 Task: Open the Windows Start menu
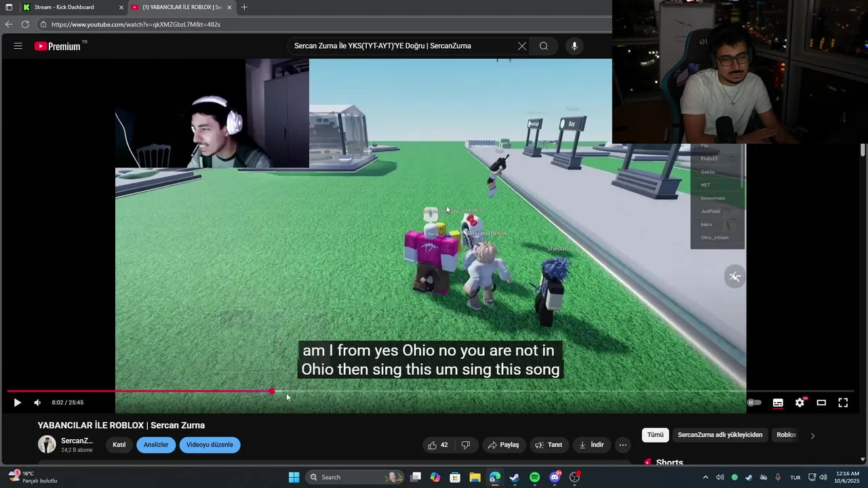[x=294, y=477]
